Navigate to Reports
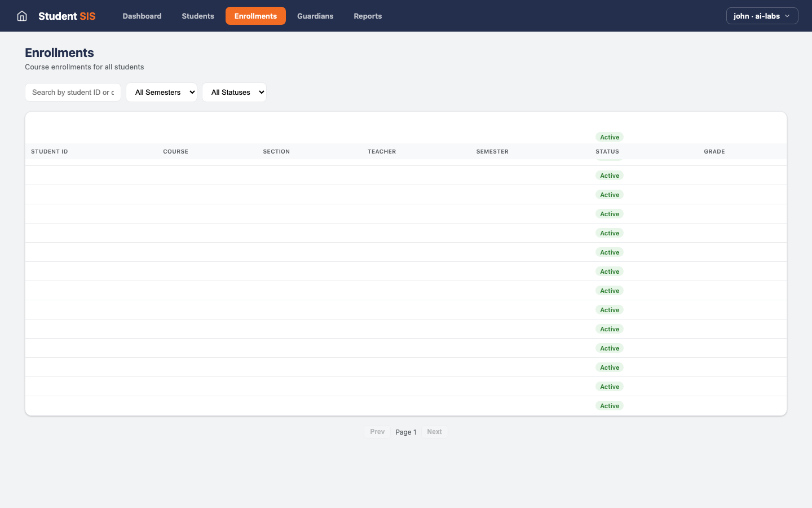Image resolution: width=812 pixels, height=508 pixels. (368, 16)
